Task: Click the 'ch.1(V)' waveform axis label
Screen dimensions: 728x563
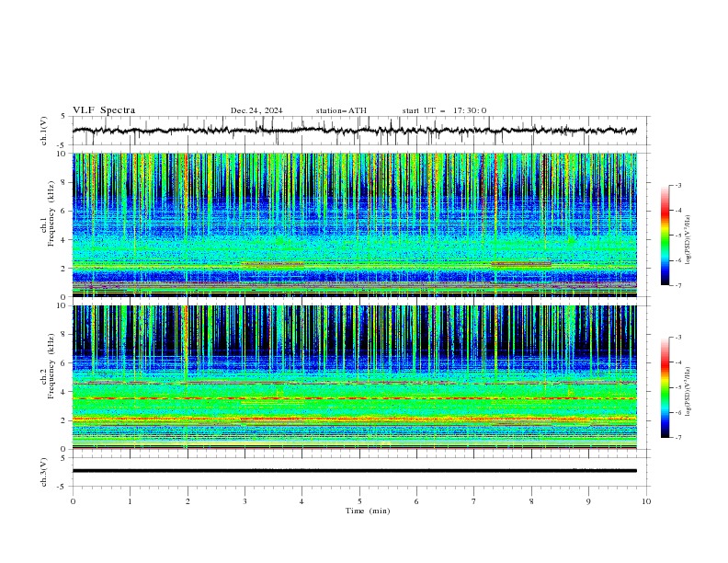Action: point(44,131)
